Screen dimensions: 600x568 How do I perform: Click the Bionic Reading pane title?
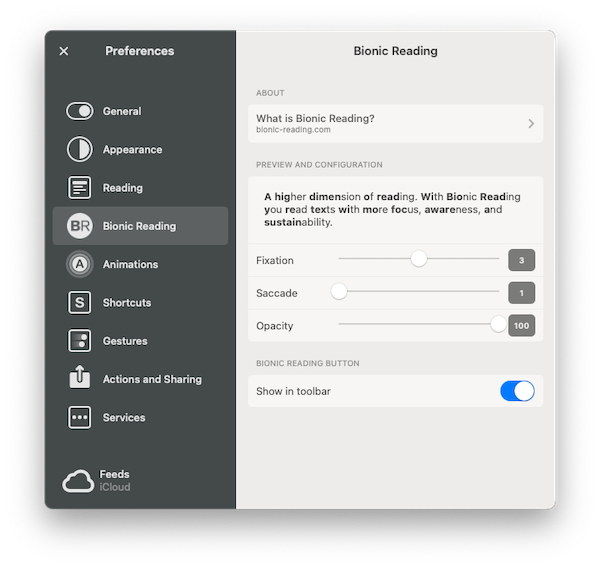(x=395, y=51)
